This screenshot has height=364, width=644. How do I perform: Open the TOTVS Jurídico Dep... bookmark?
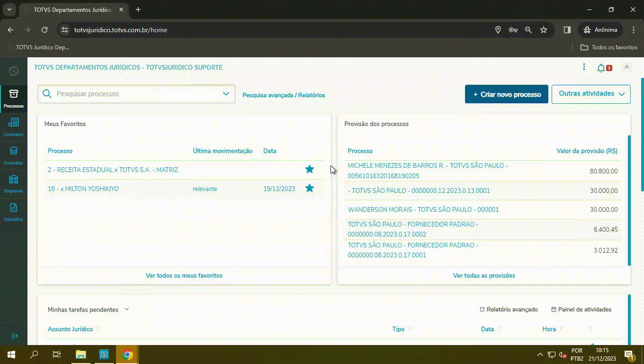click(x=38, y=47)
